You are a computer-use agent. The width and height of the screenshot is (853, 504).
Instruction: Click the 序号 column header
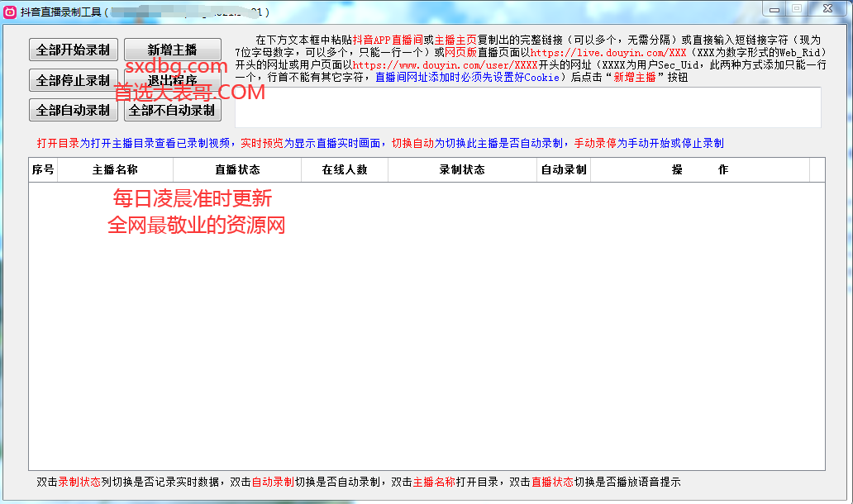point(43,169)
